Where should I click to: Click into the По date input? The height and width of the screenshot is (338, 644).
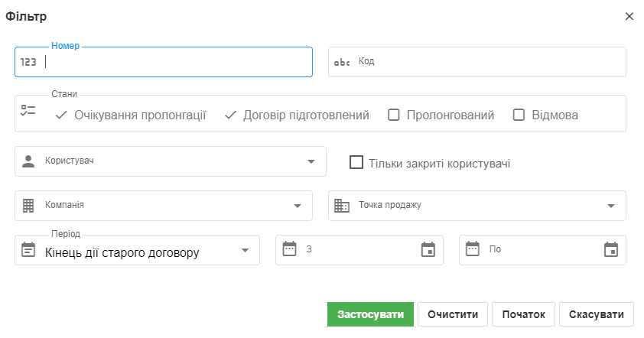(542, 250)
